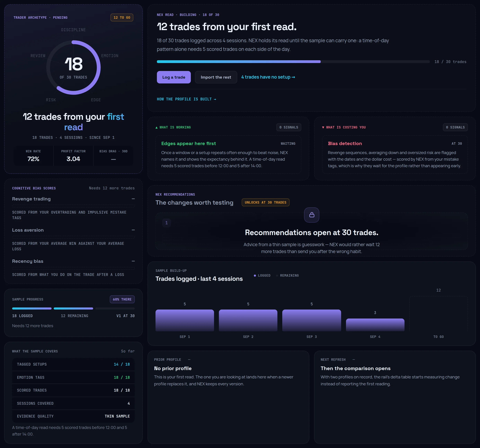The width and height of the screenshot is (480, 448).
Task: Click the No prior profile heading
Action: pyautogui.click(x=173, y=368)
